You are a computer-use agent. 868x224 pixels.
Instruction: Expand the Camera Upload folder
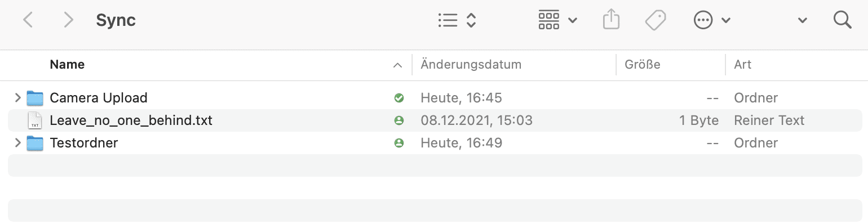pyautogui.click(x=17, y=98)
